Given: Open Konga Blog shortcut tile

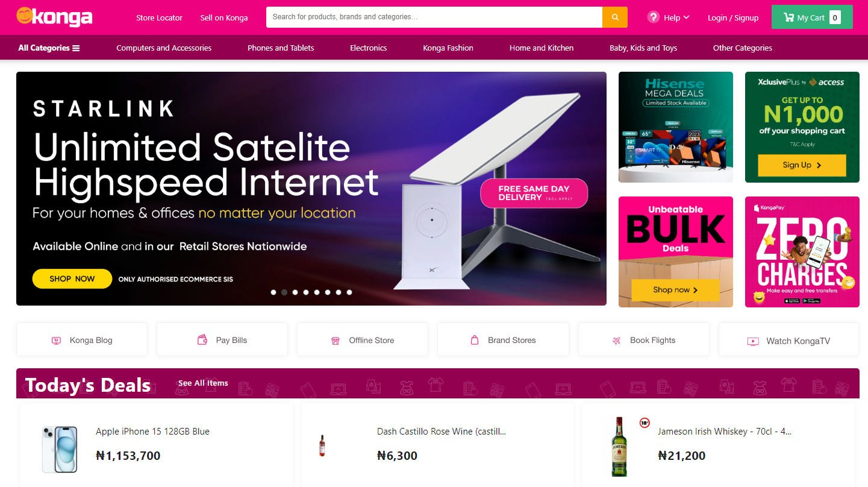Looking at the screenshot, I should [82, 339].
